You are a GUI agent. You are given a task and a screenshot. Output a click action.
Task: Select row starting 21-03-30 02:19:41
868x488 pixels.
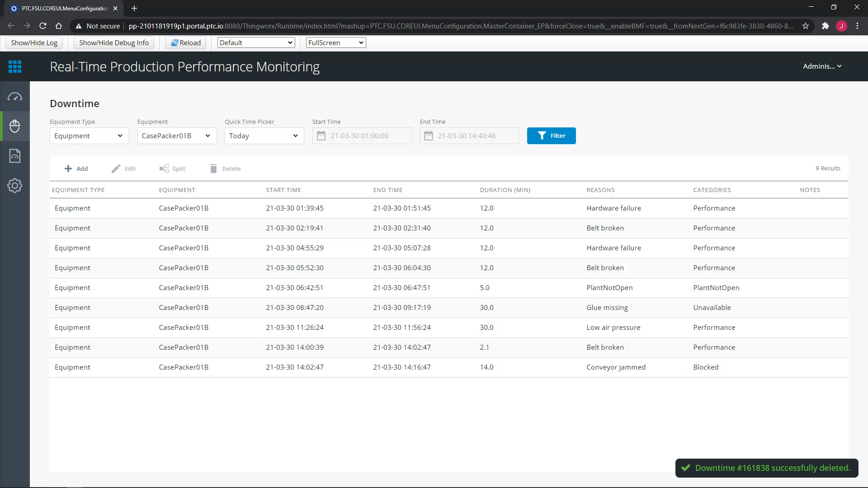tap(449, 228)
